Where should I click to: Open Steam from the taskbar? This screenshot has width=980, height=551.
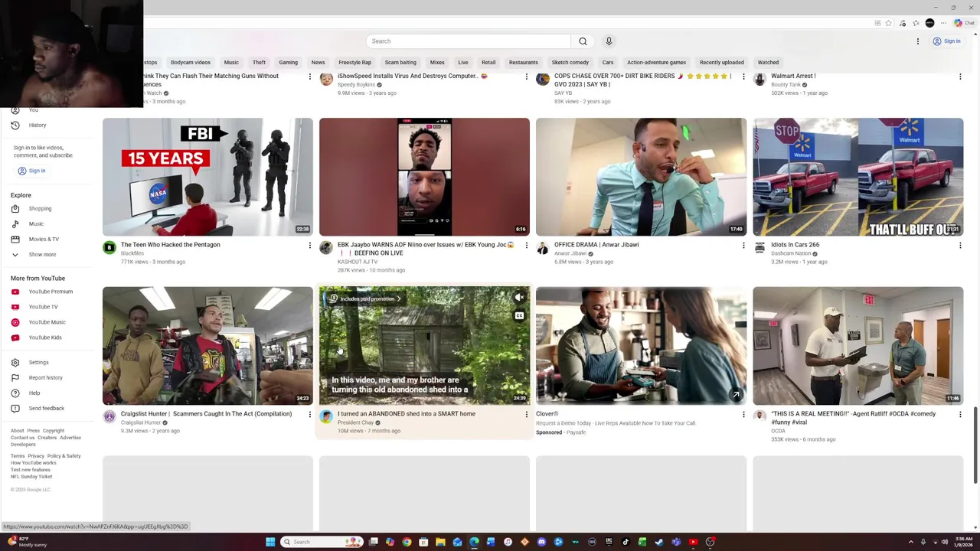coord(658,542)
